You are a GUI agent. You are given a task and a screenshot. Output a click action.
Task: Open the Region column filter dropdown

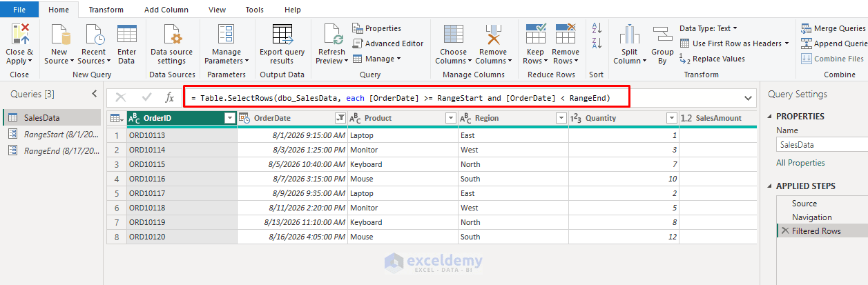[561, 118]
